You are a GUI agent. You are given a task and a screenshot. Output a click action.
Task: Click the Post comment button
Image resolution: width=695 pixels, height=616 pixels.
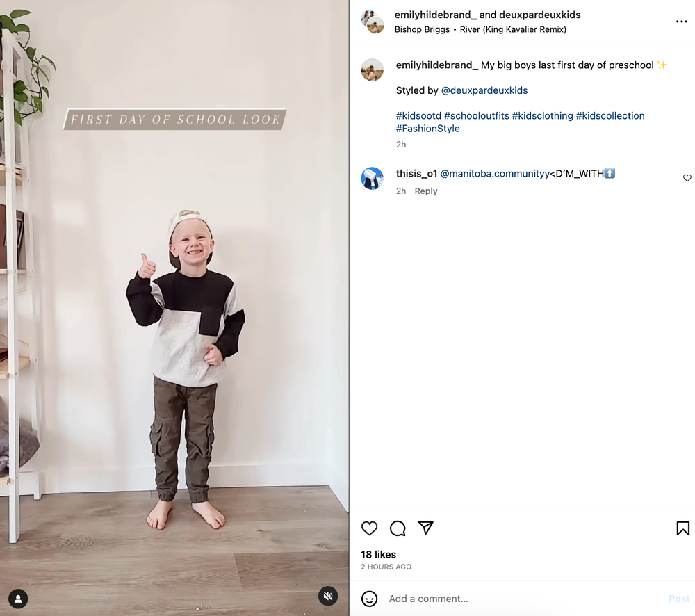(679, 599)
